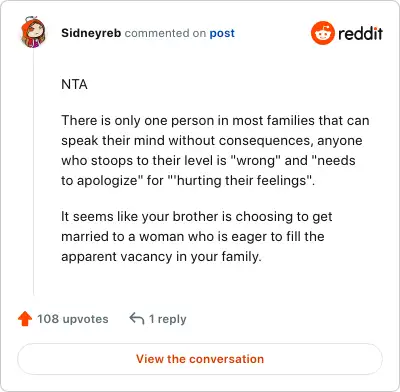Click Sidneyreb's avatar image

tap(33, 32)
